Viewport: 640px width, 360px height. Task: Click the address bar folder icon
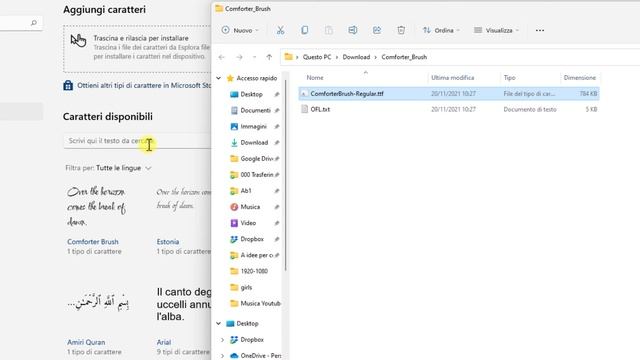pyautogui.click(x=289, y=57)
